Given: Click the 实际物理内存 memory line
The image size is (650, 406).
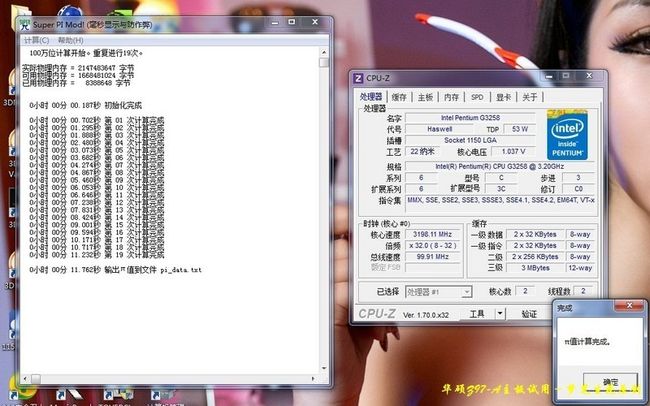Looking at the screenshot, I should tap(78, 68).
